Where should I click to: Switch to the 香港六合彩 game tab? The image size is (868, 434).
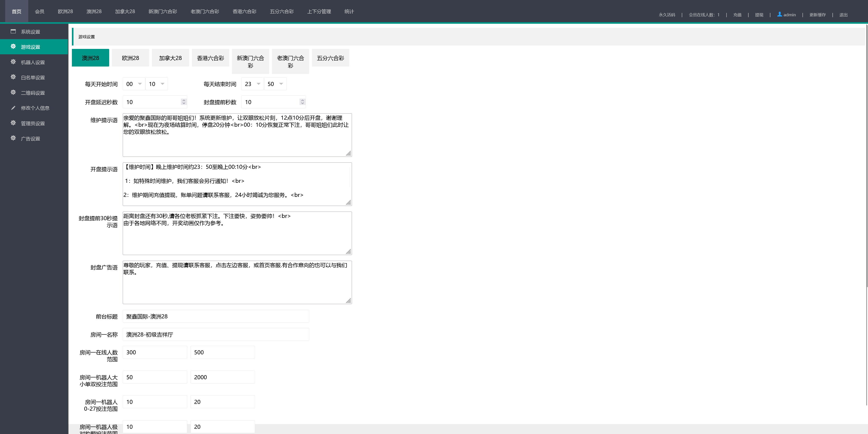(x=210, y=58)
